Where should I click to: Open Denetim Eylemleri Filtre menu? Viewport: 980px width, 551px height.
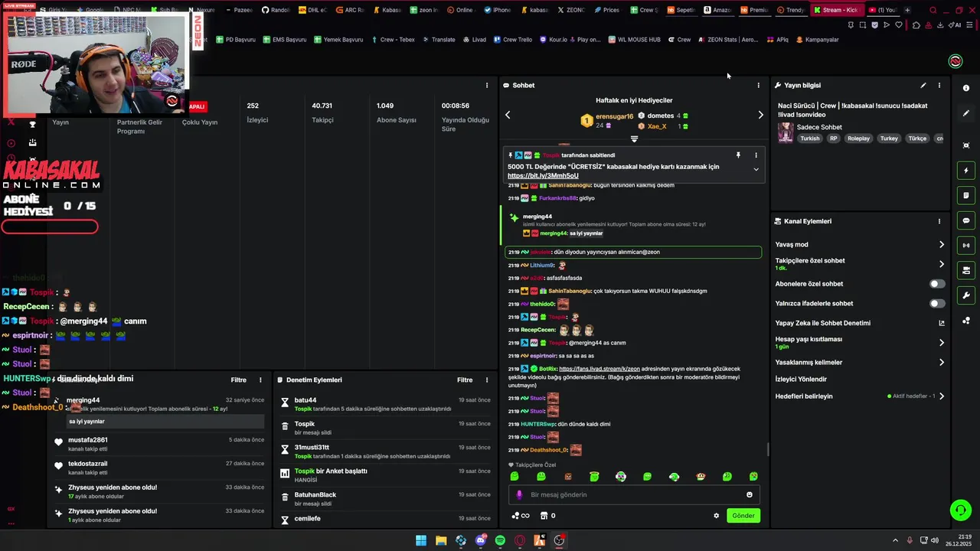(465, 380)
